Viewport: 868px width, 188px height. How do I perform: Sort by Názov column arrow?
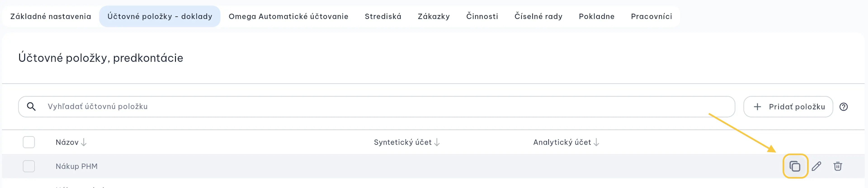pos(84,142)
